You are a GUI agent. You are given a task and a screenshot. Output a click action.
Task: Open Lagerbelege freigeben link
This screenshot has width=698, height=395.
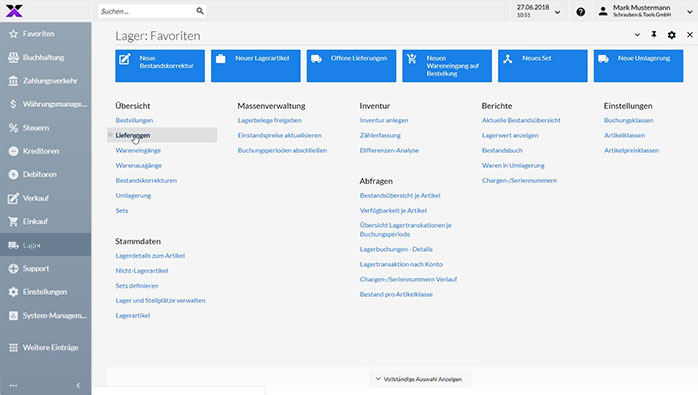269,120
